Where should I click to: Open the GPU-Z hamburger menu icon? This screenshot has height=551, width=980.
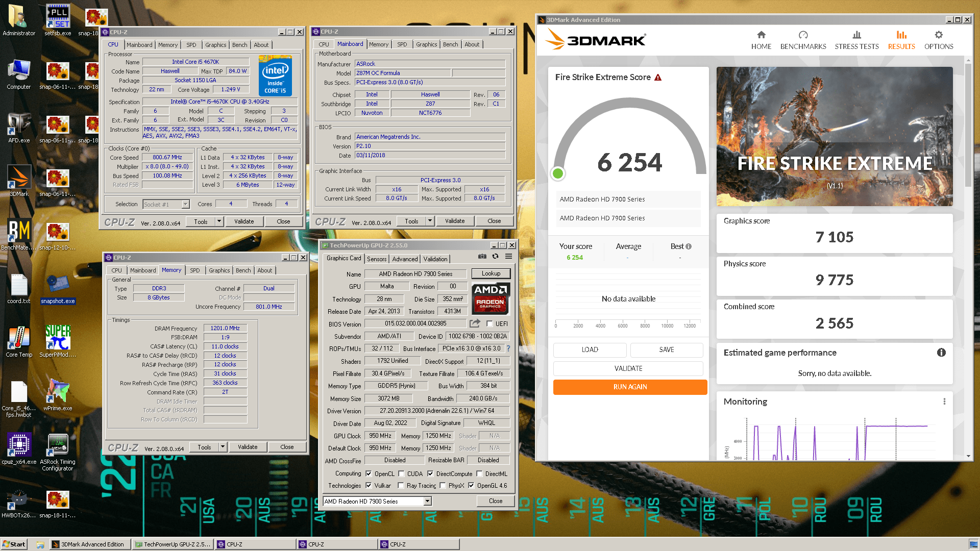point(508,257)
